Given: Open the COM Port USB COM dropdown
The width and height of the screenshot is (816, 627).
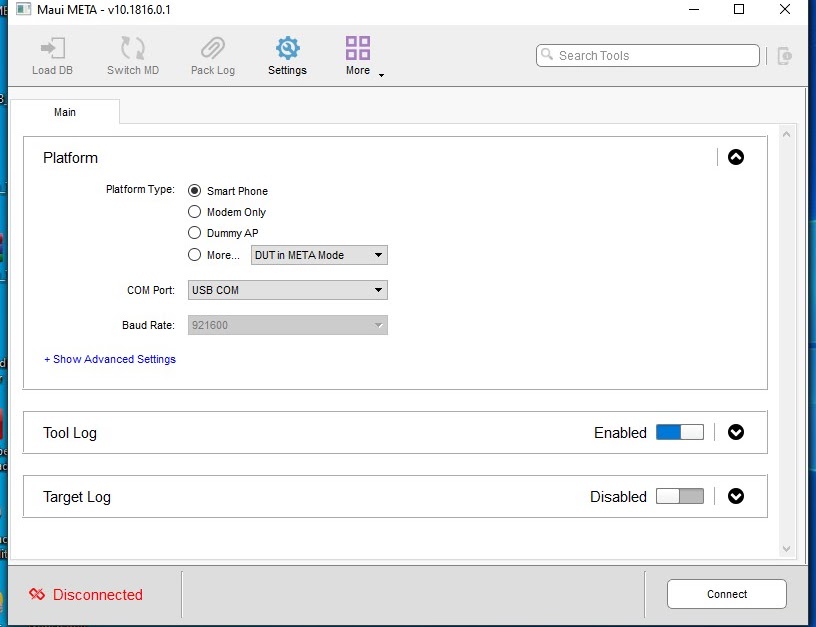Looking at the screenshot, I should pyautogui.click(x=288, y=290).
